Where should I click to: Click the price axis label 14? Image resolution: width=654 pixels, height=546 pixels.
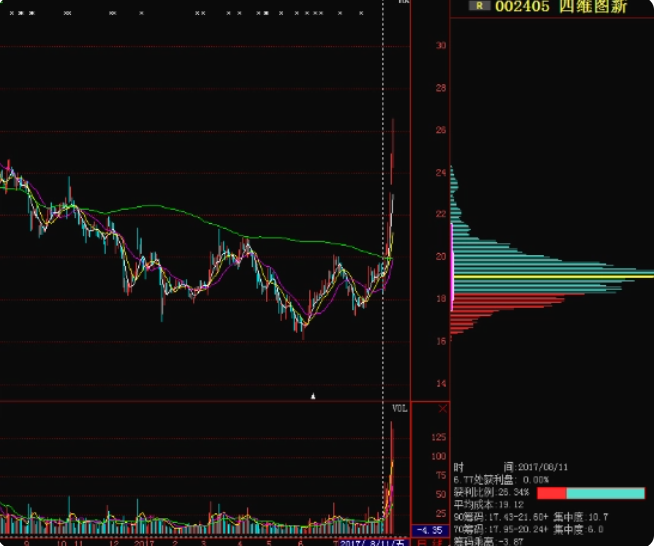pos(441,384)
